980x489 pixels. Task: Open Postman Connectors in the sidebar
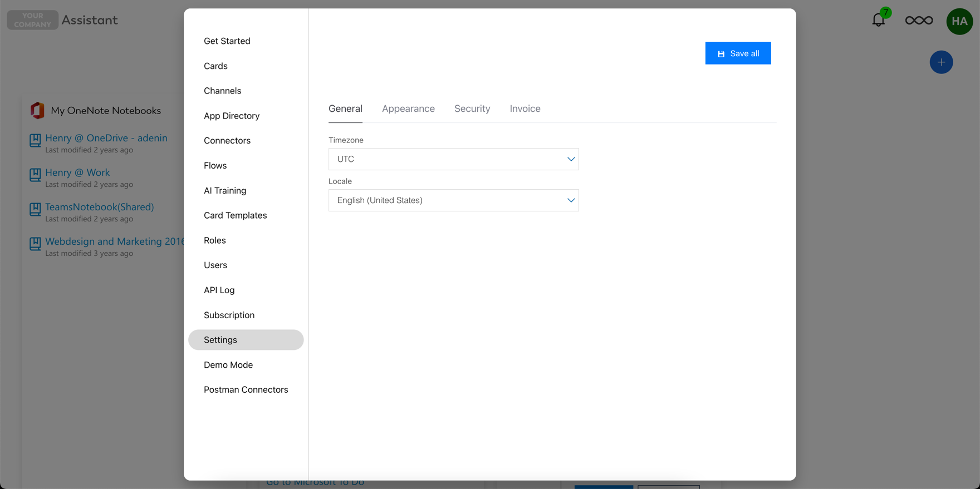coord(246,390)
